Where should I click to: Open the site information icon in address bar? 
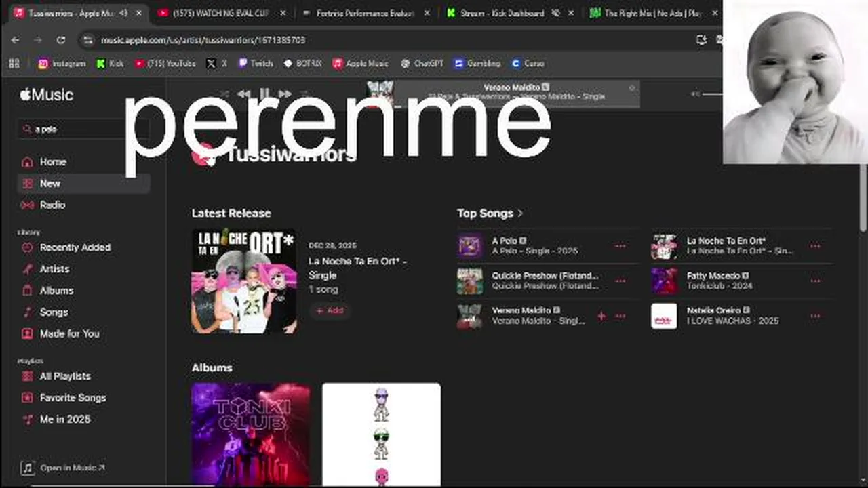click(87, 41)
